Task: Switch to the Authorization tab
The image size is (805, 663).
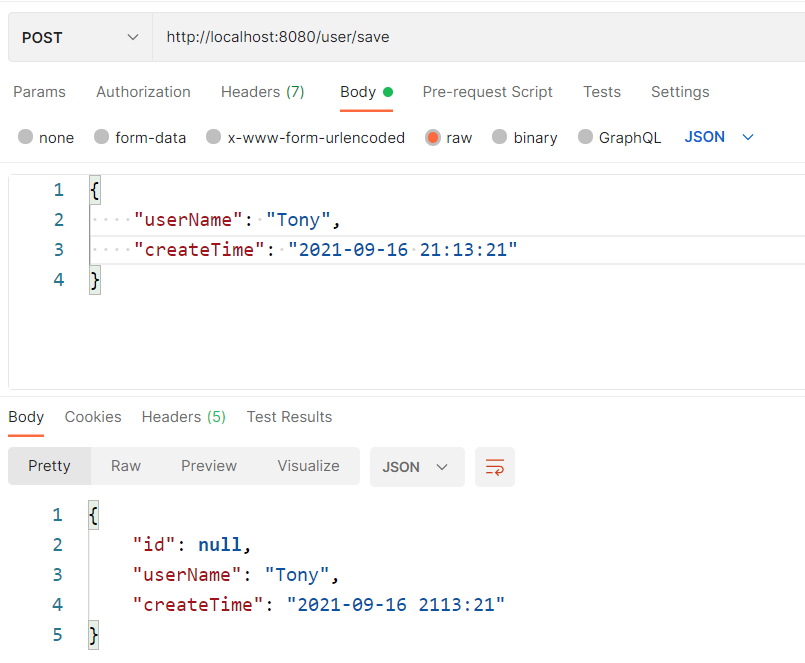Action: [142, 91]
